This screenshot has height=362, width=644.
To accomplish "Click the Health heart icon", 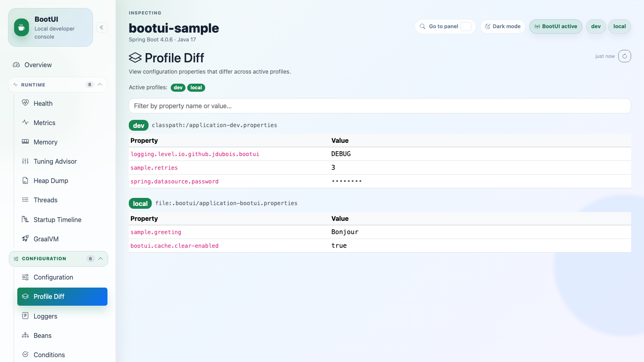I will tap(25, 103).
